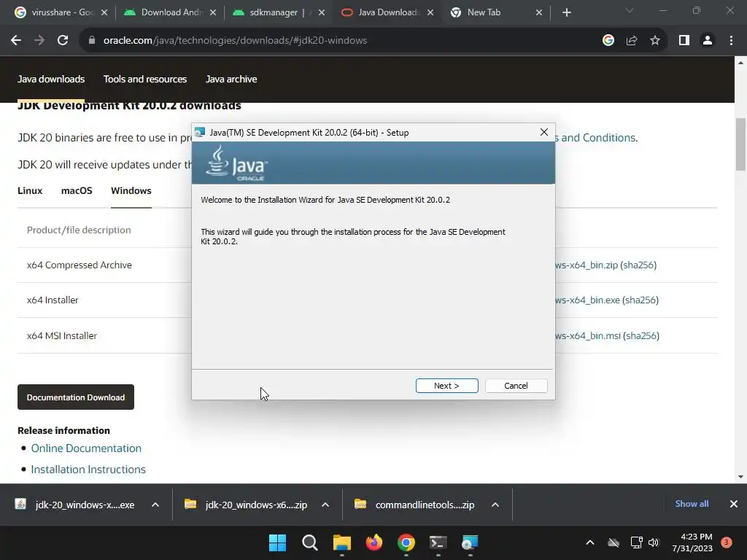Toggle the Chrome side panel
This screenshot has width=747, height=560.
pyautogui.click(x=684, y=41)
